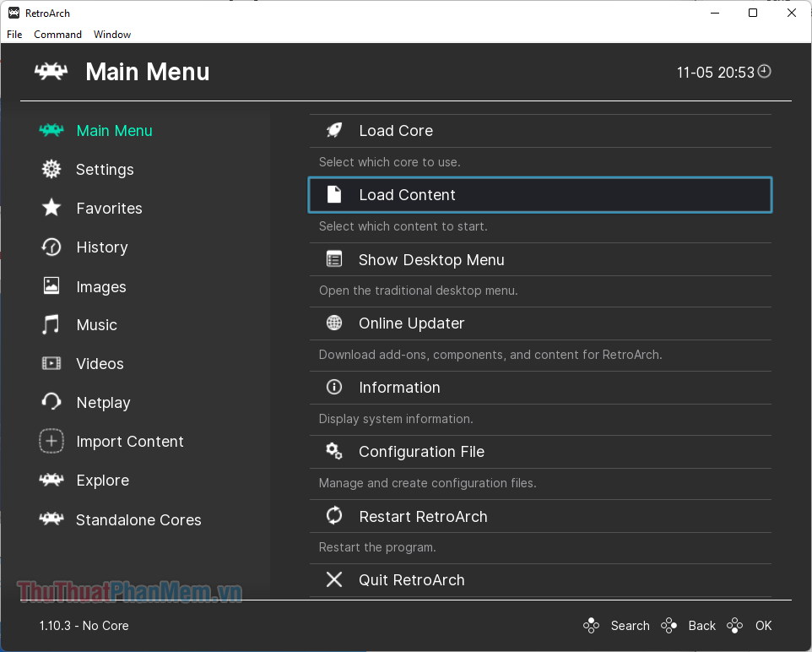Click the History clockwise-arrow icon
The width and height of the screenshot is (812, 652).
click(51, 247)
